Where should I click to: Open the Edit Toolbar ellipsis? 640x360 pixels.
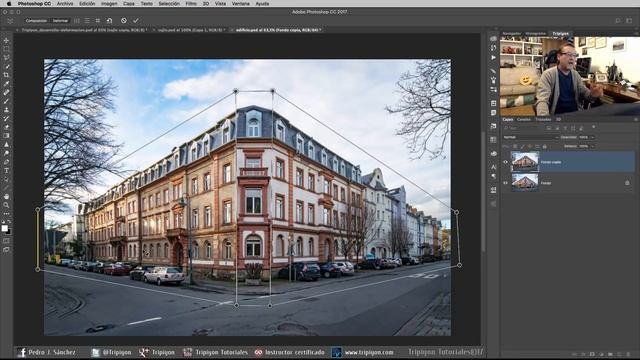[6, 213]
